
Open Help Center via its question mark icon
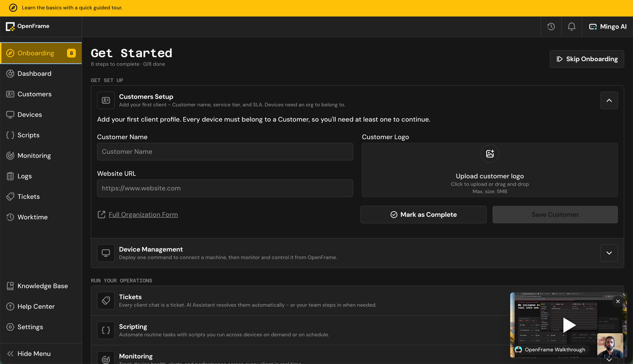coord(10,306)
